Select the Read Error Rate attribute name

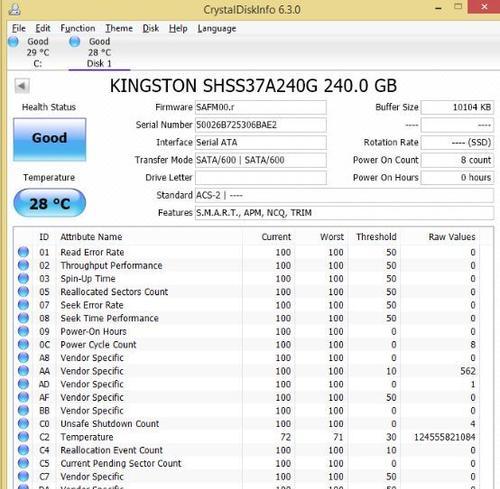92,252
